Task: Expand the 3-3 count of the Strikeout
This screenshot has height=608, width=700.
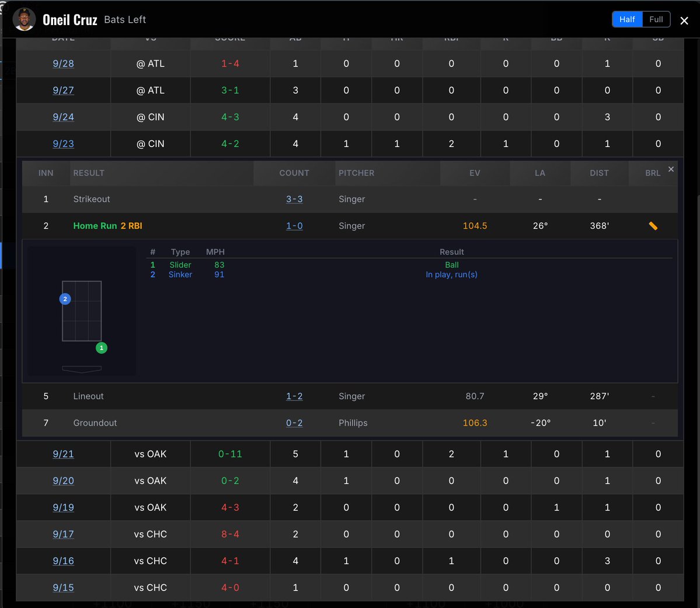Action: (294, 199)
